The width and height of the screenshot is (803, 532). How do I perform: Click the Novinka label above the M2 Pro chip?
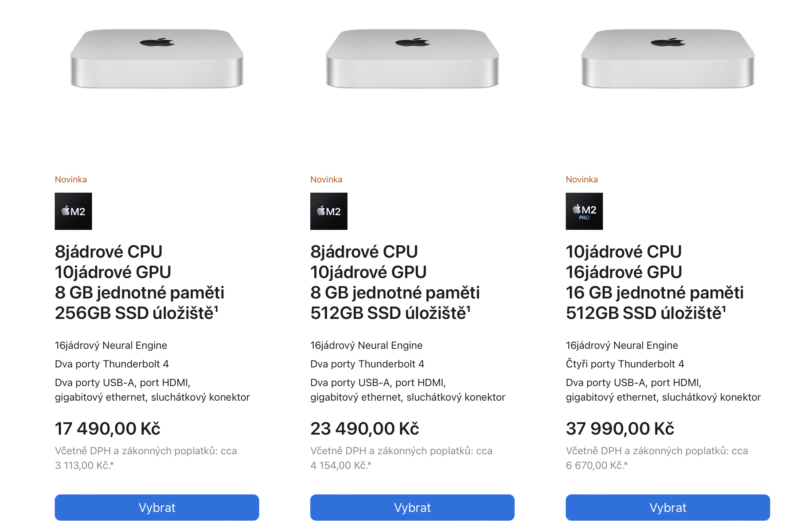click(x=582, y=180)
